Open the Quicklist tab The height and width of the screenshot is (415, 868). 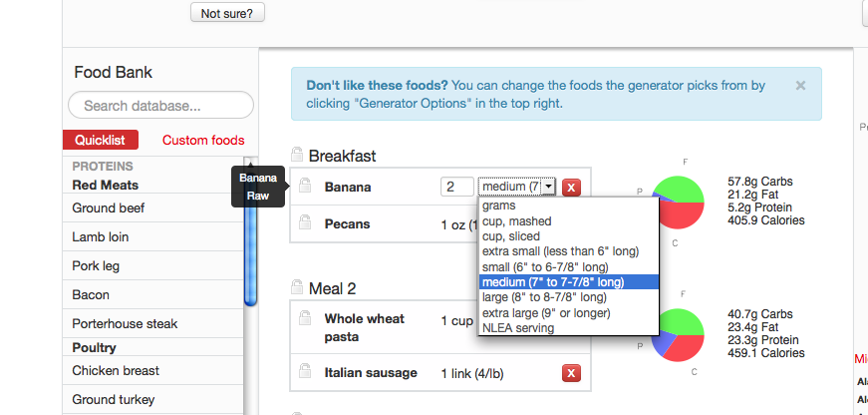click(101, 141)
